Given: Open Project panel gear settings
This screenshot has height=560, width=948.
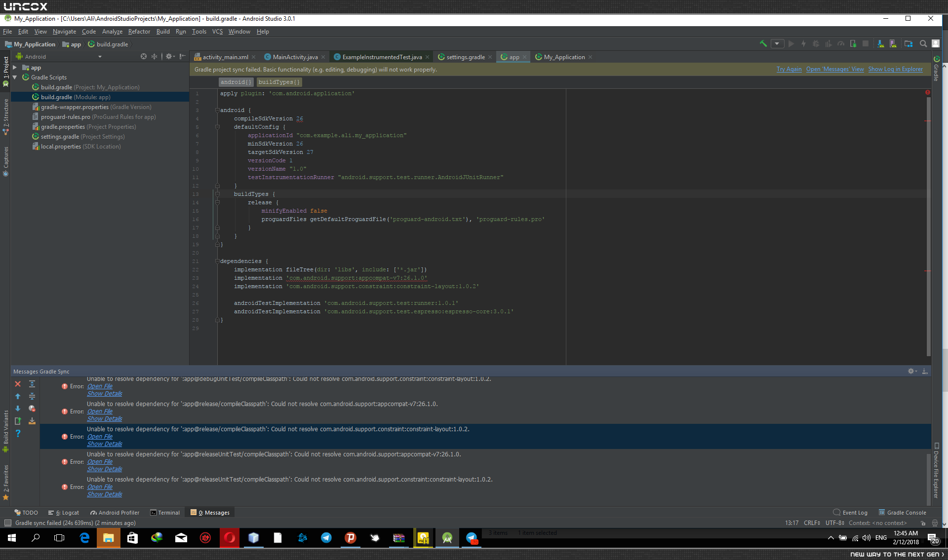Looking at the screenshot, I should click(x=169, y=57).
